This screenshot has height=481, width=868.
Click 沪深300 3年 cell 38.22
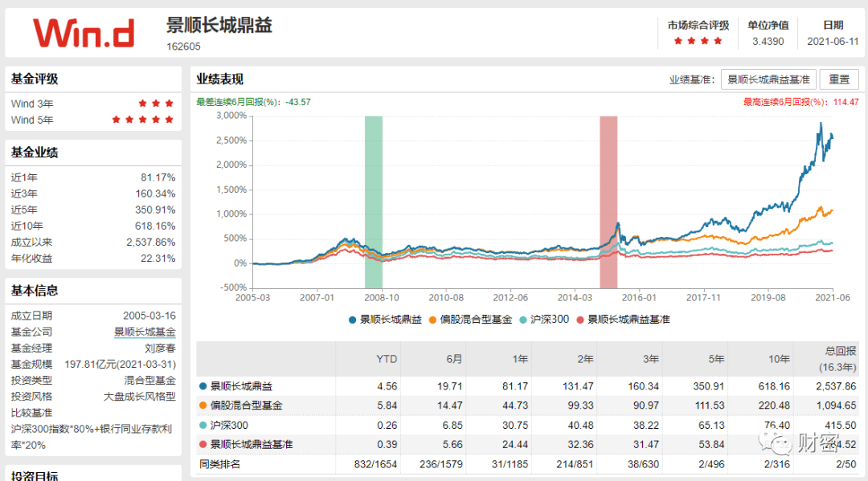(x=646, y=426)
